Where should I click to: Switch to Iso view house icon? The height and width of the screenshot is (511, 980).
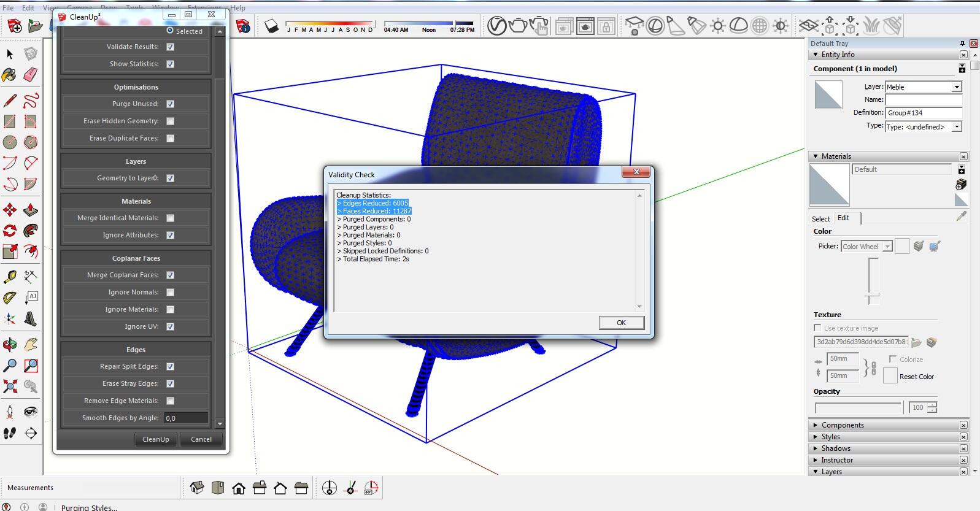pos(197,488)
